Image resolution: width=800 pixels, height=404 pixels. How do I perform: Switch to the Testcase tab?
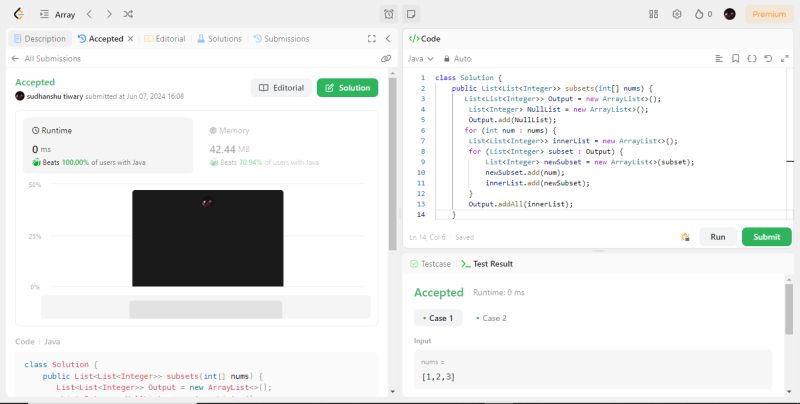pyautogui.click(x=431, y=264)
